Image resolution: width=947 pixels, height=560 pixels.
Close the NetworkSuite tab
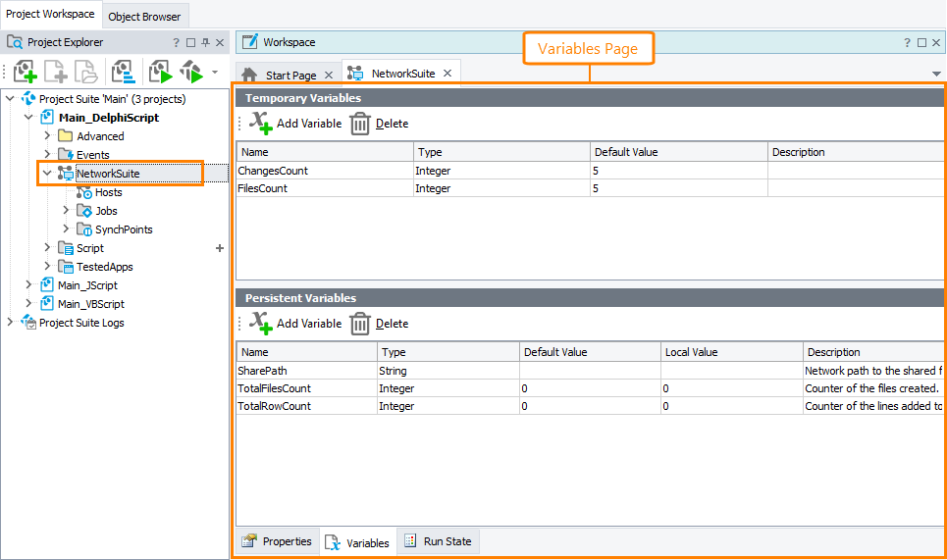click(x=447, y=74)
